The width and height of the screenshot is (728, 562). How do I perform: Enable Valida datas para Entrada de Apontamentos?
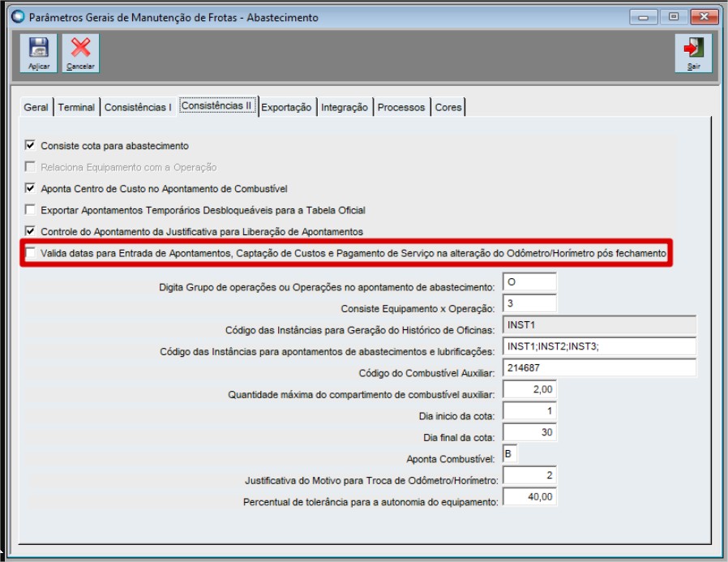[30, 253]
